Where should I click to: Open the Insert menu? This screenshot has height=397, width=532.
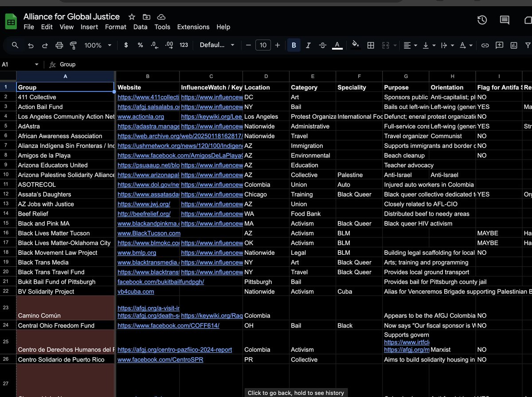(89, 27)
